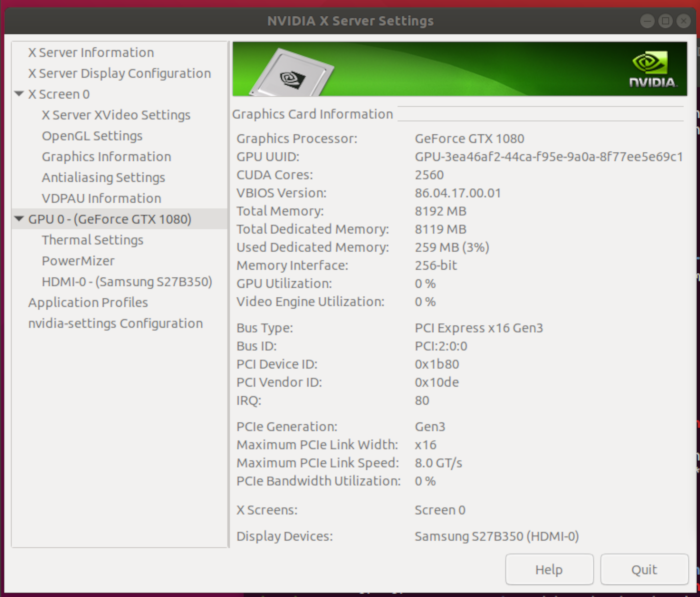The image size is (700, 597).
Task: Open PowerMizer page
Action: (78, 261)
